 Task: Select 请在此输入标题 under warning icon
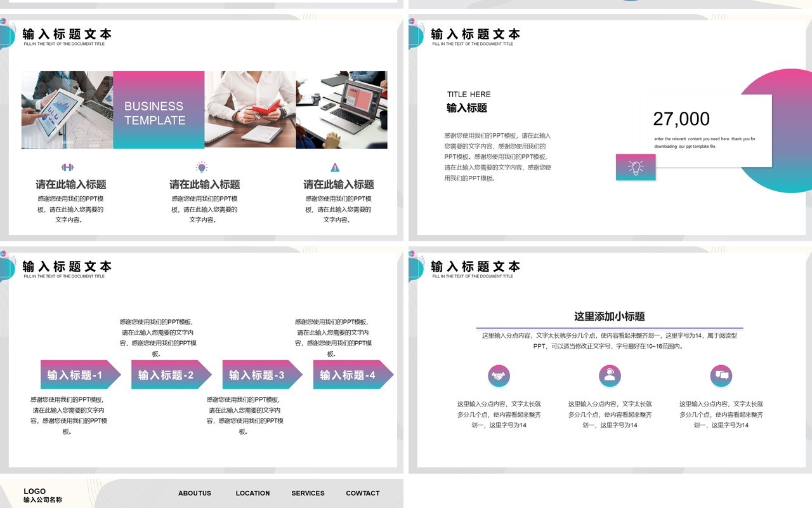point(339,185)
